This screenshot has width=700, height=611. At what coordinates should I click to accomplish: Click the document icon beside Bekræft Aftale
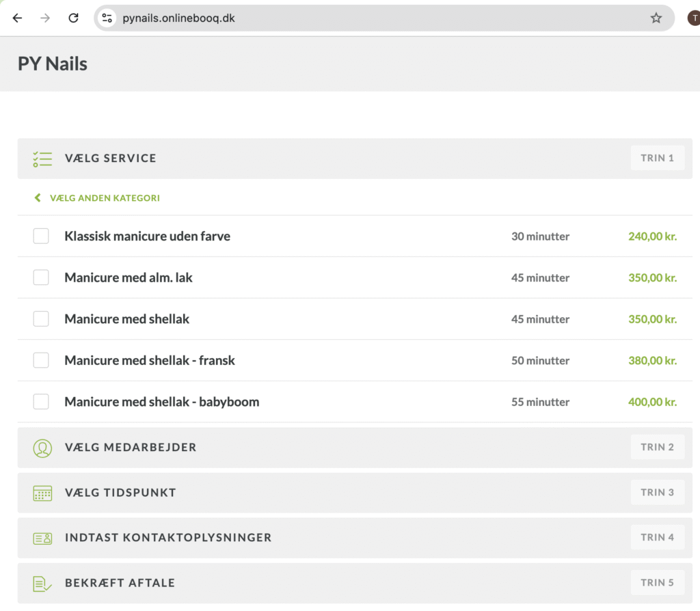point(42,583)
